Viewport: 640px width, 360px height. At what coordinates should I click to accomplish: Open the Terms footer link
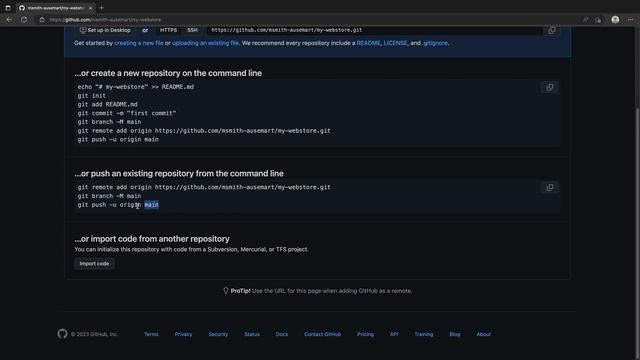(151, 334)
